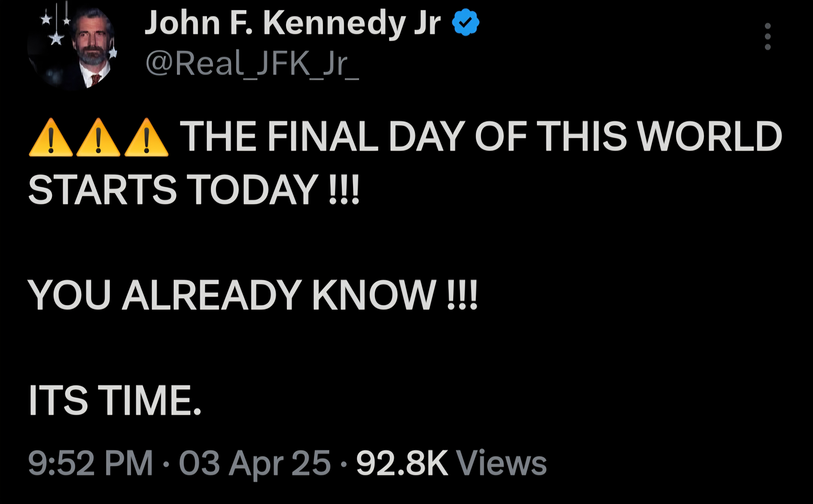Click the 03 Apr 25 post date
The width and height of the screenshot is (813, 504).
pos(255,463)
